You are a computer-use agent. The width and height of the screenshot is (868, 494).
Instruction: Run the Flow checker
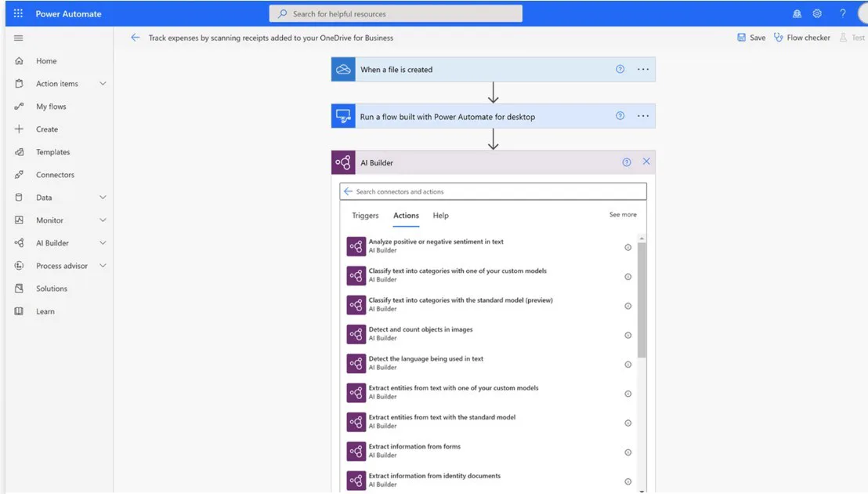[801, 38]
